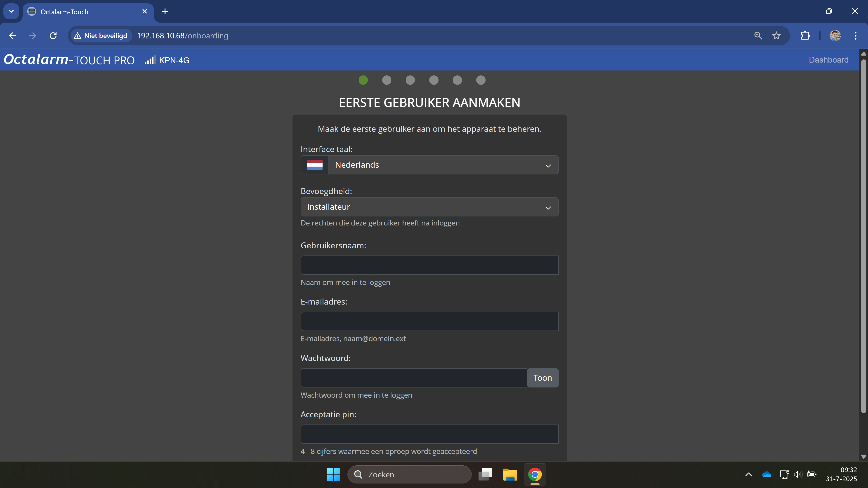Open the tab search chevron
Image resolution: width=868 pixels, height=488 pixels.
[11, 12]
